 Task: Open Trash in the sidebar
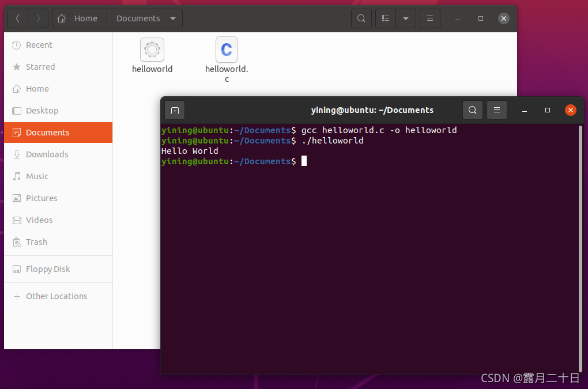point(58,242)
